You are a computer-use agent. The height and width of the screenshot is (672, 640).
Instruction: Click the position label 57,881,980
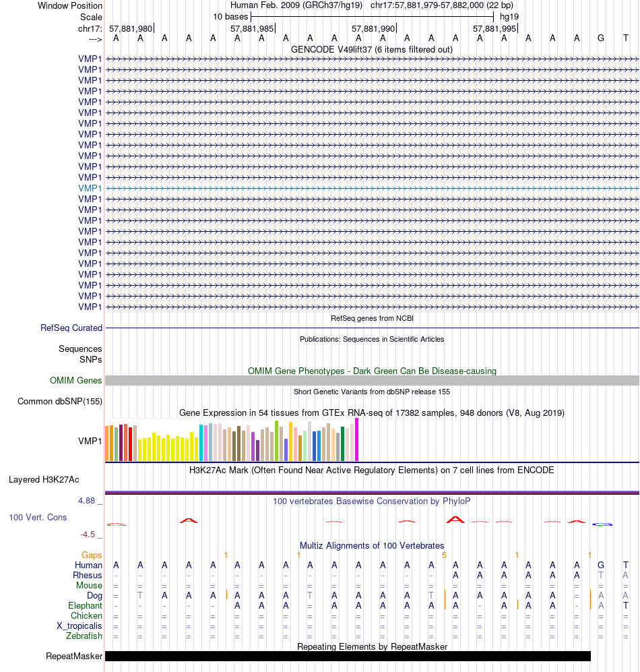(131, 29)
